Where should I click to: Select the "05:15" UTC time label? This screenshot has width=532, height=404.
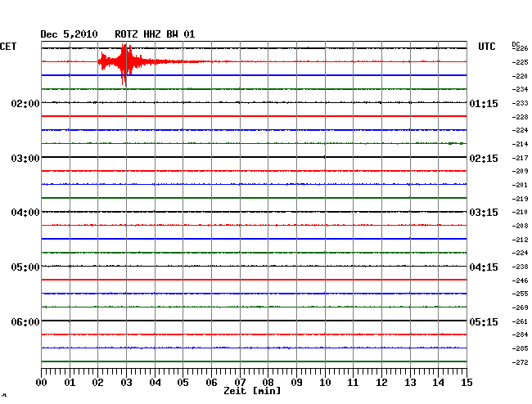click(x=484, y=322)
